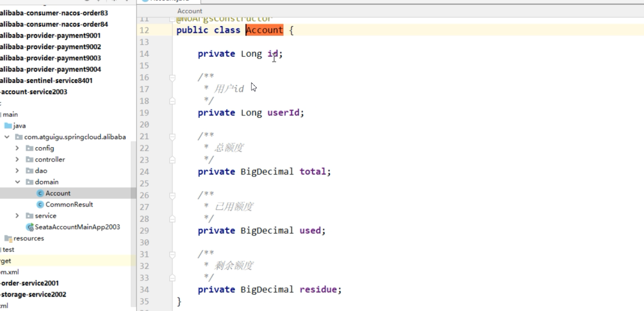Click BigDecimal type on line 29

pyautogui.click(x=267, y=230)
